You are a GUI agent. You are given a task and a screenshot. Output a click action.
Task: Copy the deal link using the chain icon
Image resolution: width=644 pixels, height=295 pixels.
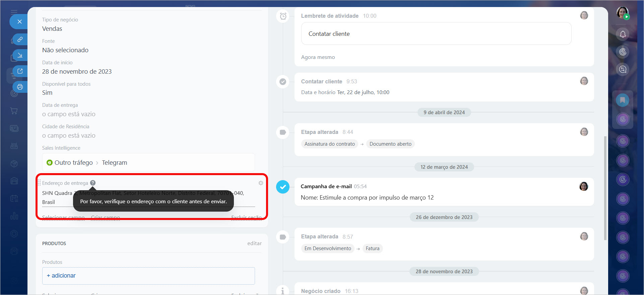click(20, 40)
